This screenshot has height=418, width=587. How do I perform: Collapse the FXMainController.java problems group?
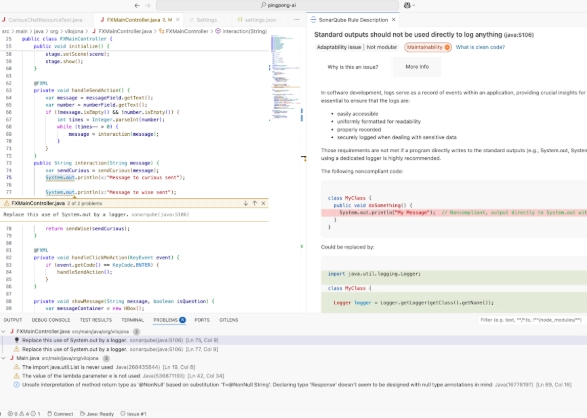coord(4,332)
